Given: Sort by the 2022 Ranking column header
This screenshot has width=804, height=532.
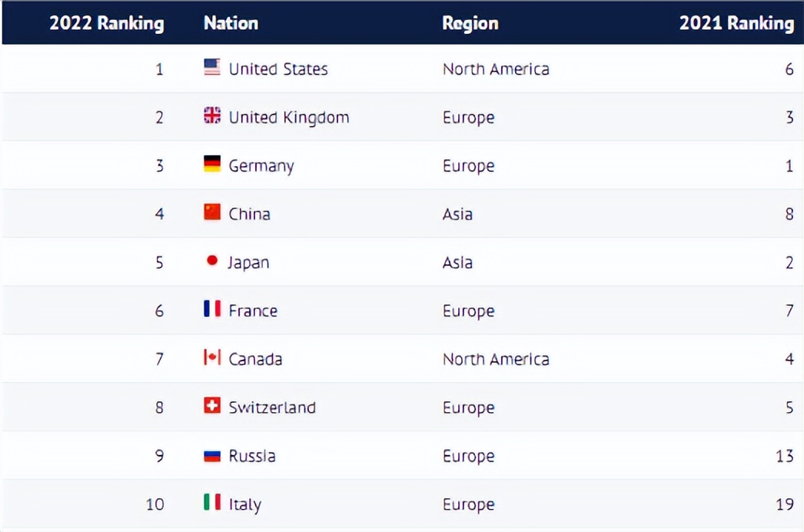Looking at the screenshot, I should pos(107,23).
